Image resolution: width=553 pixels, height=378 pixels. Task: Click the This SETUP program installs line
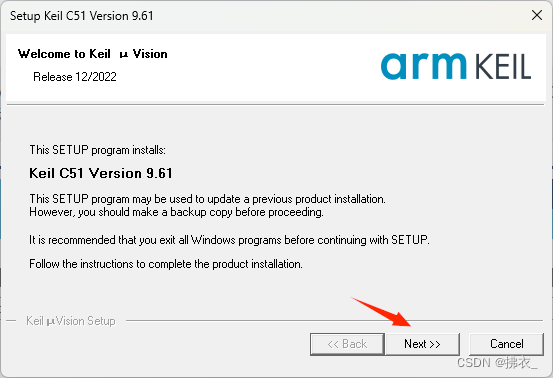(97, 150)
